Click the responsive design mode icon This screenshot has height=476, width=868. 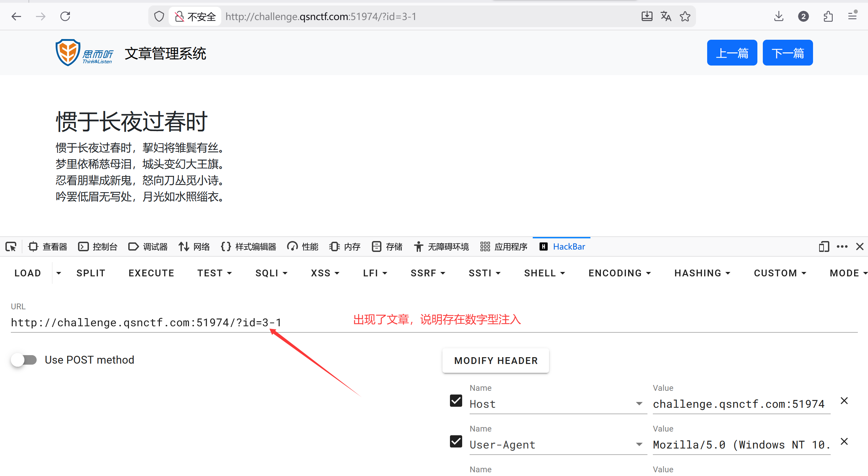pos(824,246)
